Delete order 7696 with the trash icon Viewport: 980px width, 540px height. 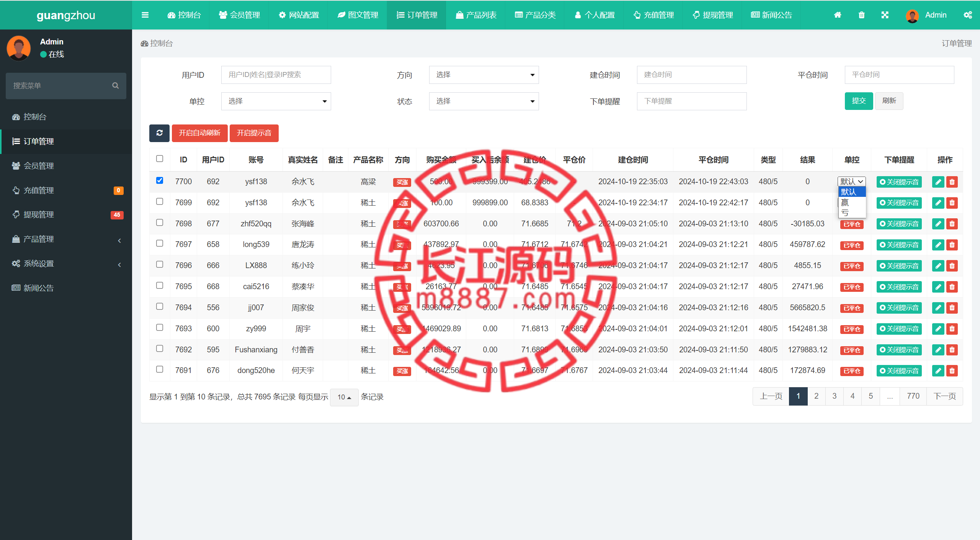click(x=952, y=266)
